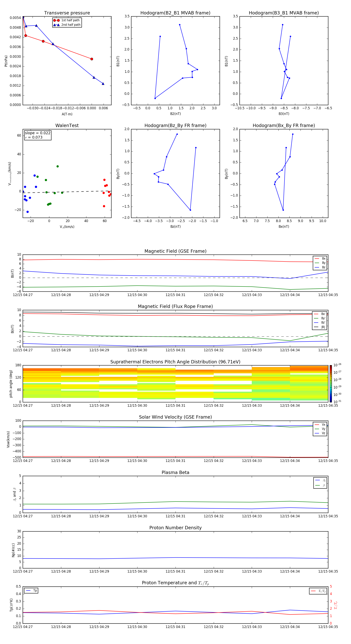
Task: Click the 'WalenTest' plot title
Action: click(x=67, y=125)
